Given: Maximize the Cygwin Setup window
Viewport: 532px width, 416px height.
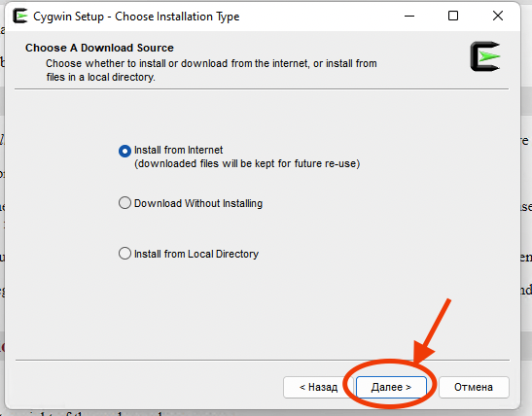Looking at the screenshot, I should pos(453,16).
